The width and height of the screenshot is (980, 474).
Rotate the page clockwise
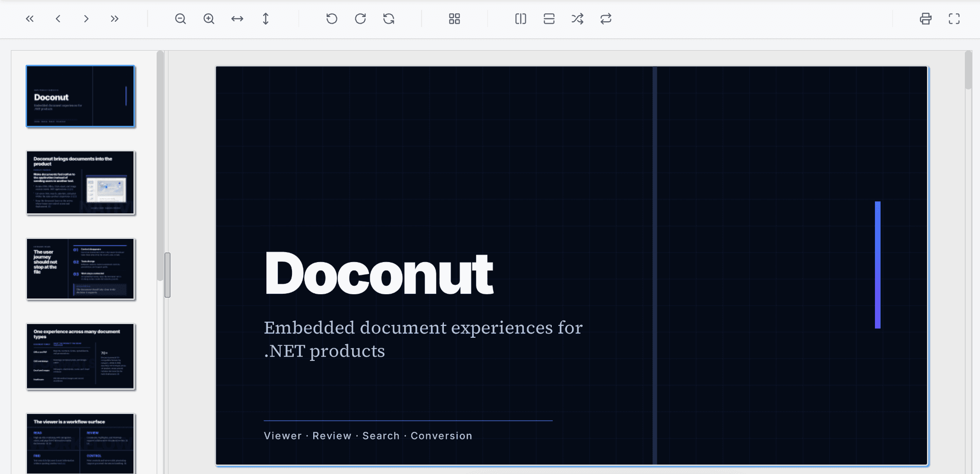click(360, 19)
